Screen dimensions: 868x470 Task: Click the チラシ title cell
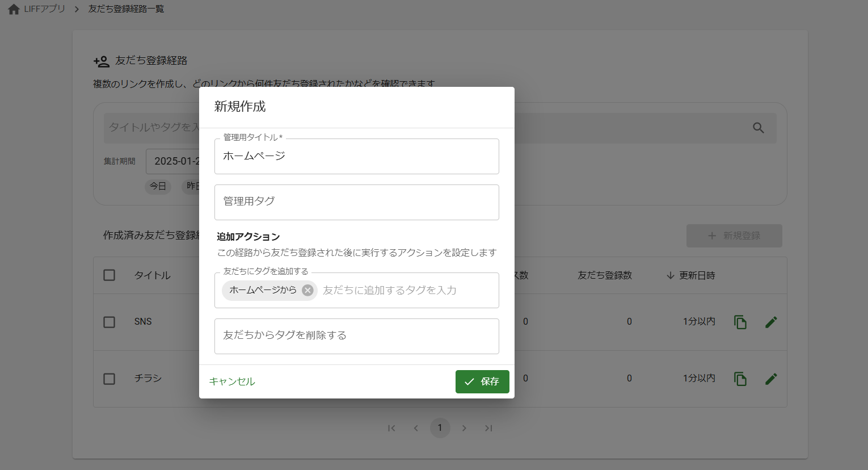(148, 378)
